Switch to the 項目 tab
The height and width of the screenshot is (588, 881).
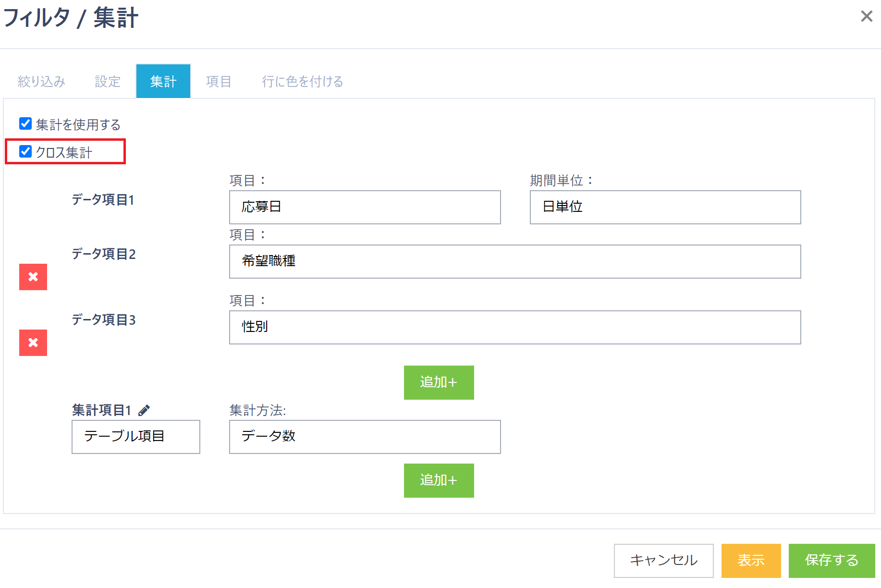tap(219, 81)
